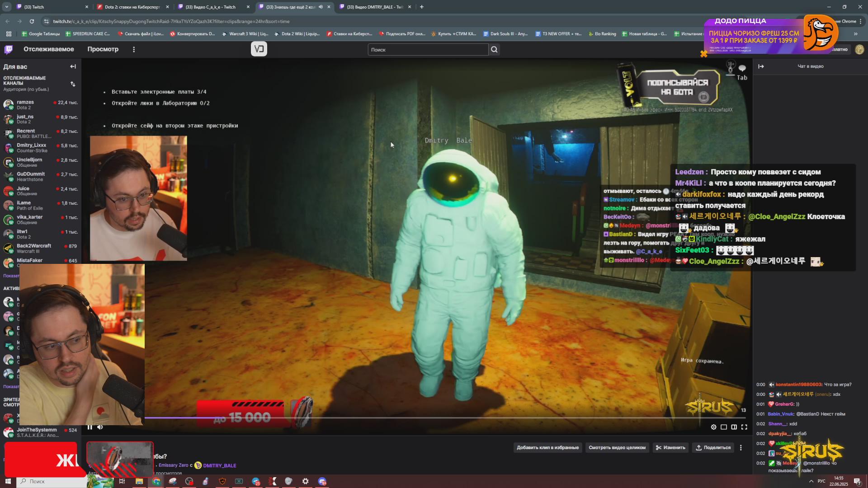Open Windows Task View icon
This screenshot has width=868, height=488.
pos(122,481)
